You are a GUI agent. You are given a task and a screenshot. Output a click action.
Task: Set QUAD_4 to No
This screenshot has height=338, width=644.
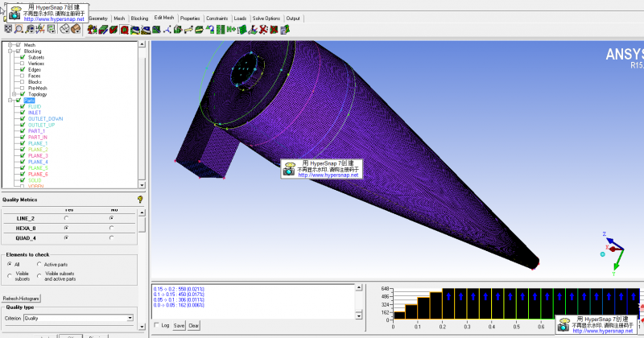[x=111, y=237]
